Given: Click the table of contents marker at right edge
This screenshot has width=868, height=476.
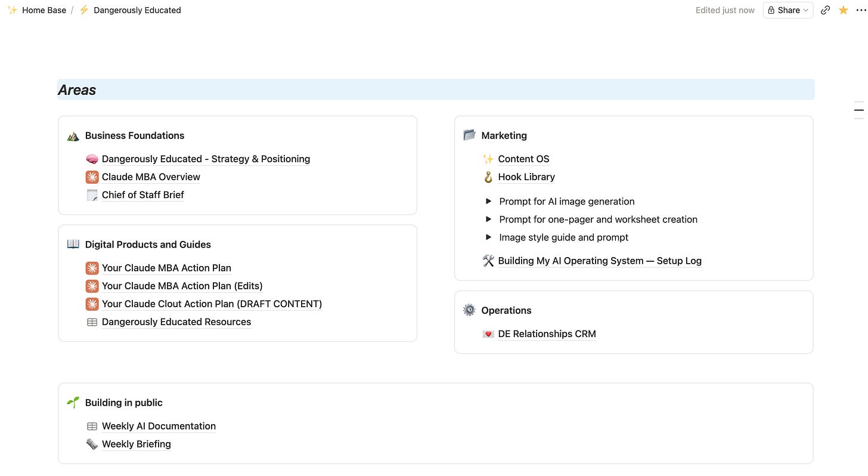Looking at the screenshot, I should 859,110.
